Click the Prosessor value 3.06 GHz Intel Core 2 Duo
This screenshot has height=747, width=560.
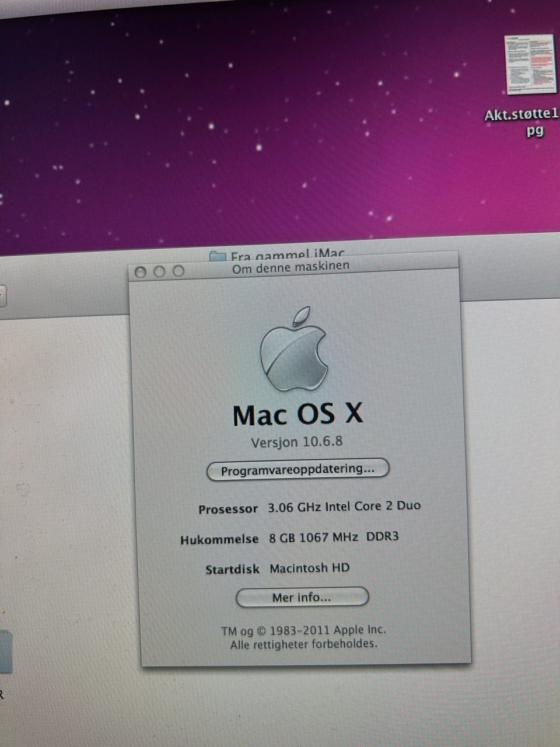click(344, 506)
